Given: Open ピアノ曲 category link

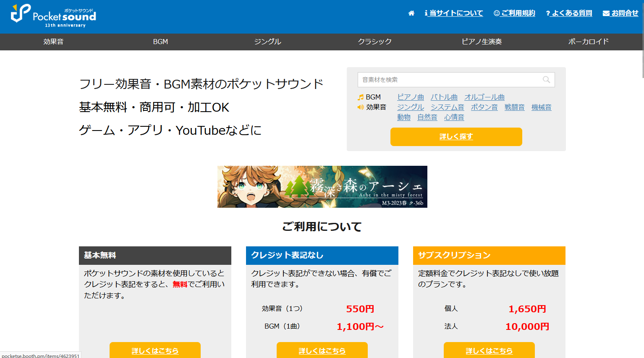Looking at the screenshot, I should pyautogui.click(x=411, y=97).
